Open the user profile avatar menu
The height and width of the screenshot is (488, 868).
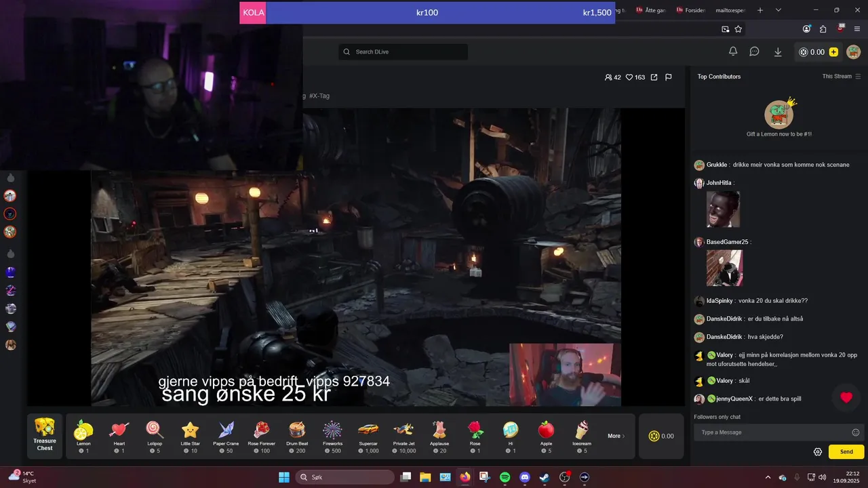tap(853, 52)
